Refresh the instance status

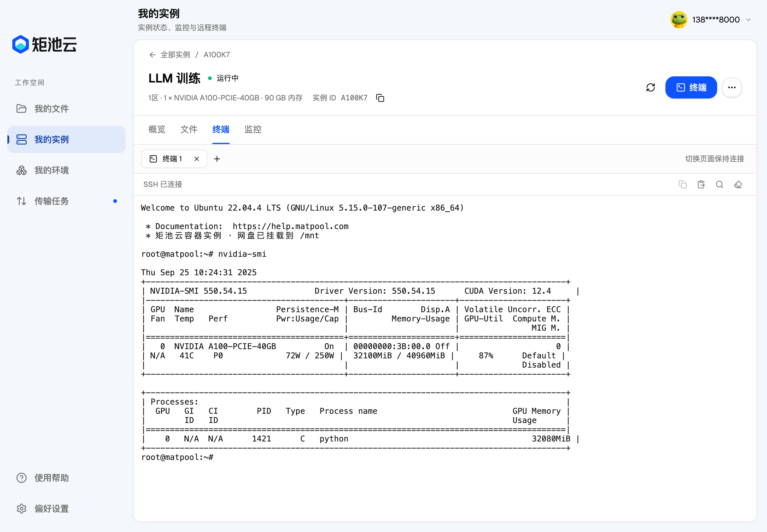(650, 87)
